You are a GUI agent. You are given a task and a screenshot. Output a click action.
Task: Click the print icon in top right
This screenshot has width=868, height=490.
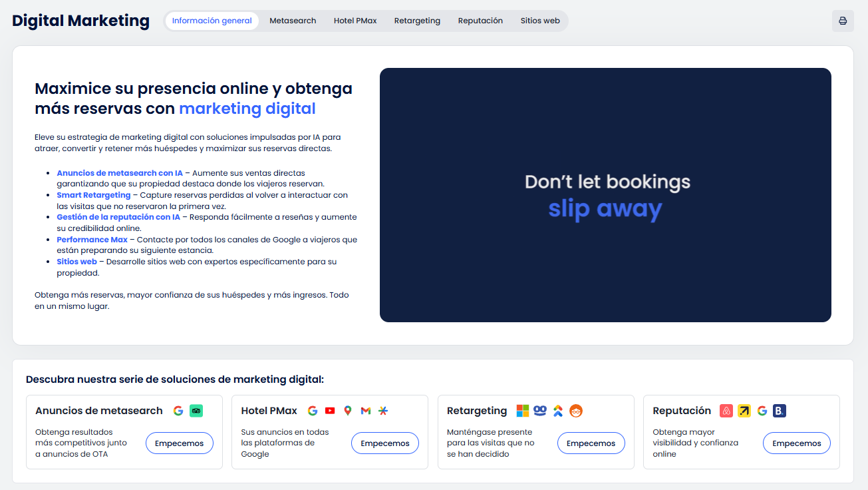coord(843,21)
